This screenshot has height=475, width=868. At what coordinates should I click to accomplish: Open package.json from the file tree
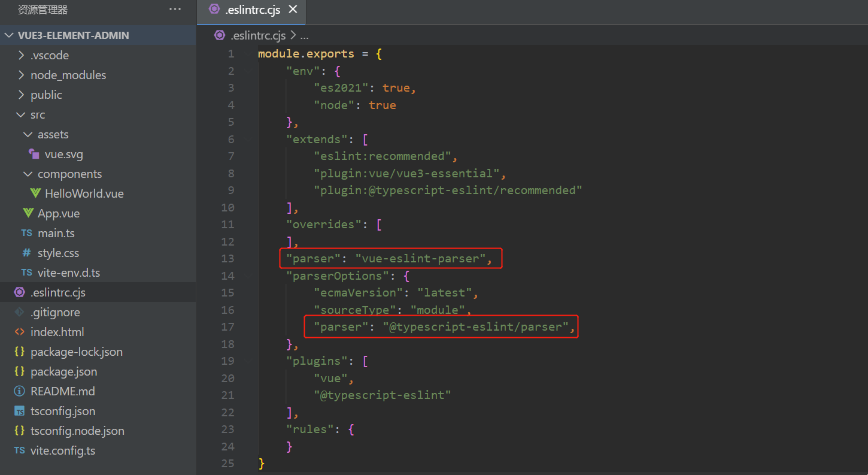click(63, 371)
